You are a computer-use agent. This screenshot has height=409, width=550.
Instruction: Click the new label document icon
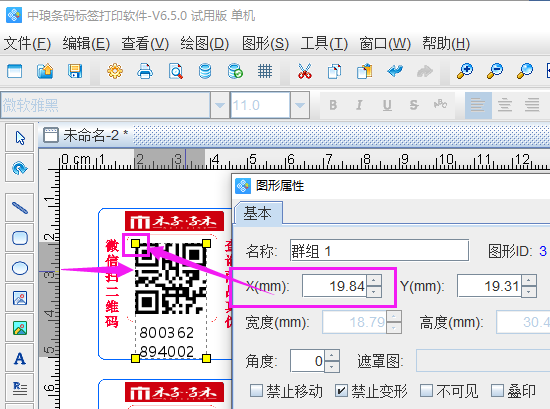point(14,71)
